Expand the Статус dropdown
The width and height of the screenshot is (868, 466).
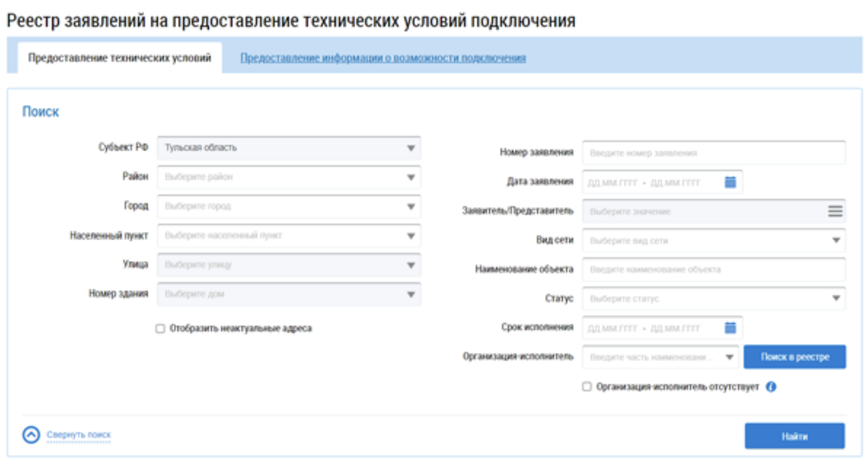click(x=836, y=298)
